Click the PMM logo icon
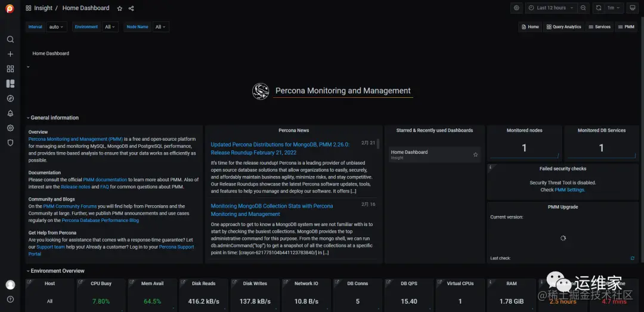This screenshot has height=312, width=644. pyautogui.click(x=10, y=8)
